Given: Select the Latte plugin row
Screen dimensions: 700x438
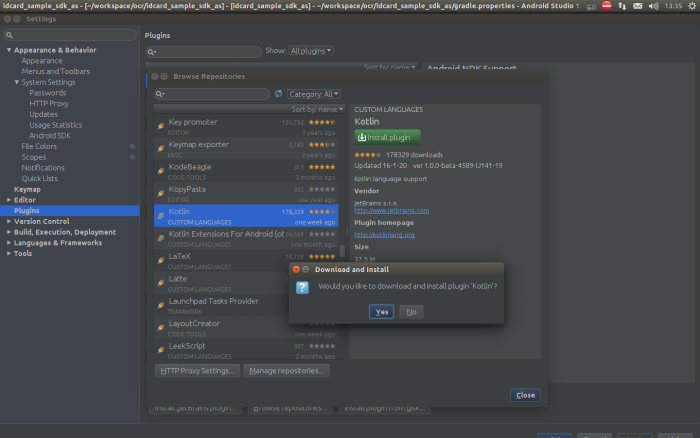Looking at the screenshot, I should (x=222, y=283).
